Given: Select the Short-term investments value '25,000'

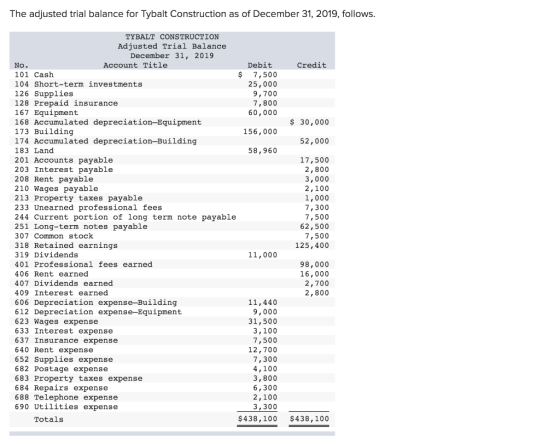Looking at the screenshot, I should [x=263, y=84].
